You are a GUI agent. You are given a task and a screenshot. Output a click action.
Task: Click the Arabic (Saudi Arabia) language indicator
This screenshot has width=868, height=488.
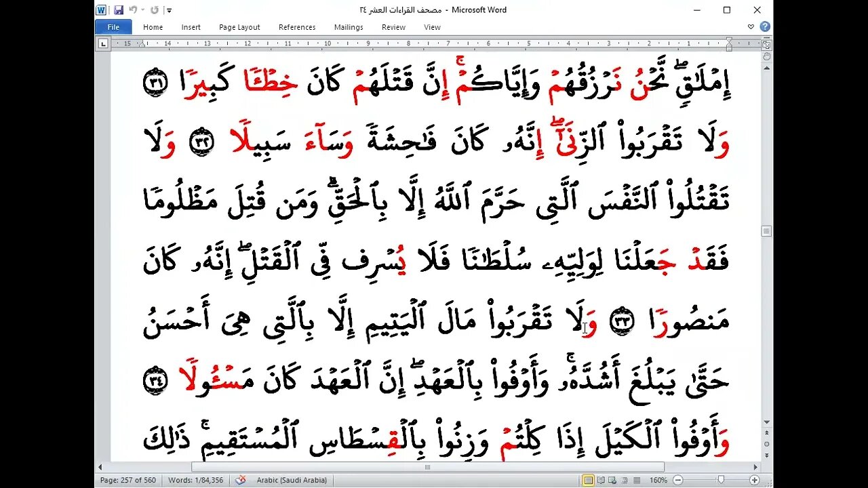[292, 480]
